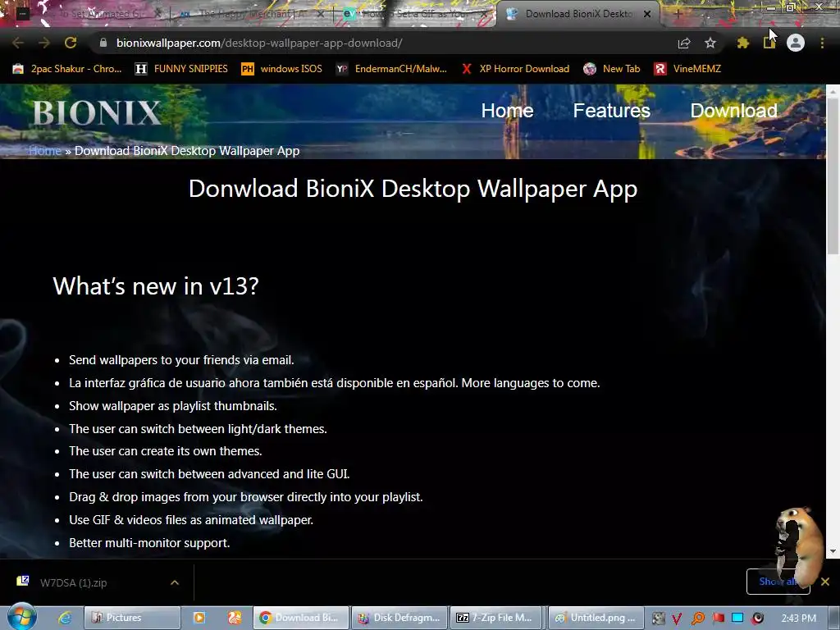840x630 pixels.
Task: Switch to Disk Defragmenter taskbar button
Action: (399, 618)
